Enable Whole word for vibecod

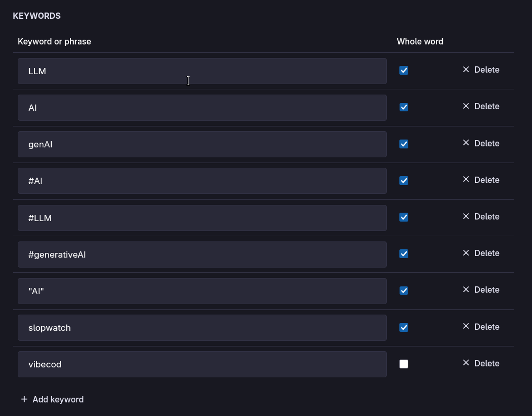pyautogui.click(x=404, y=364)
